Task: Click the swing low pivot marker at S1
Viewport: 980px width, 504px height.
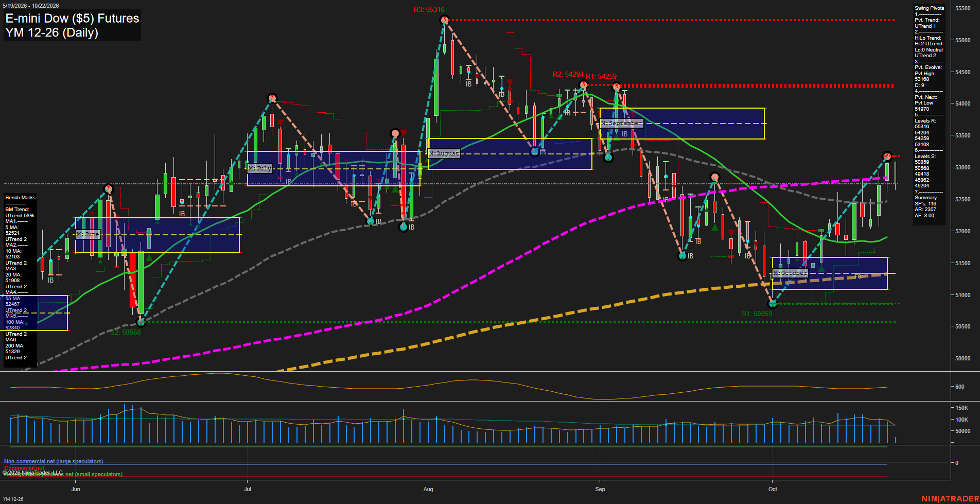Action: tap(772, 304)
